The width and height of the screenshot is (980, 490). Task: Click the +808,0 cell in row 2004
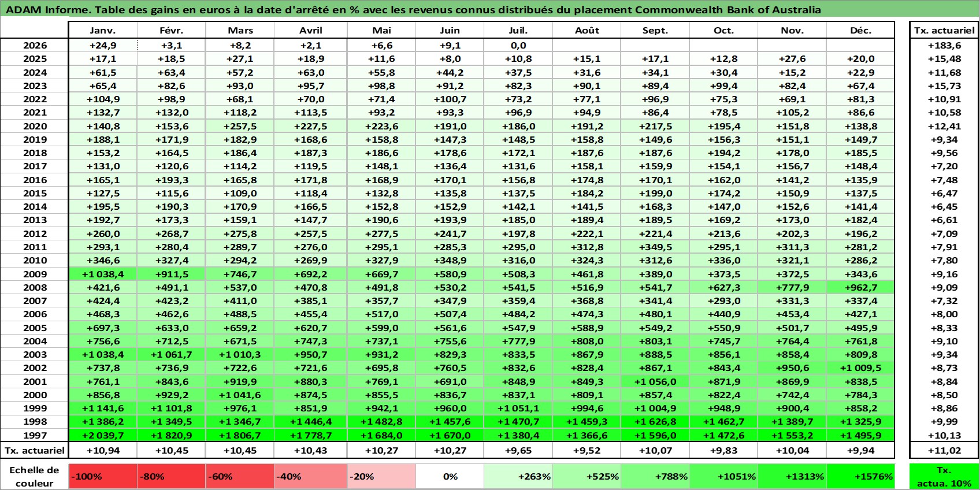pyautogui.click(x=586, y=341)
